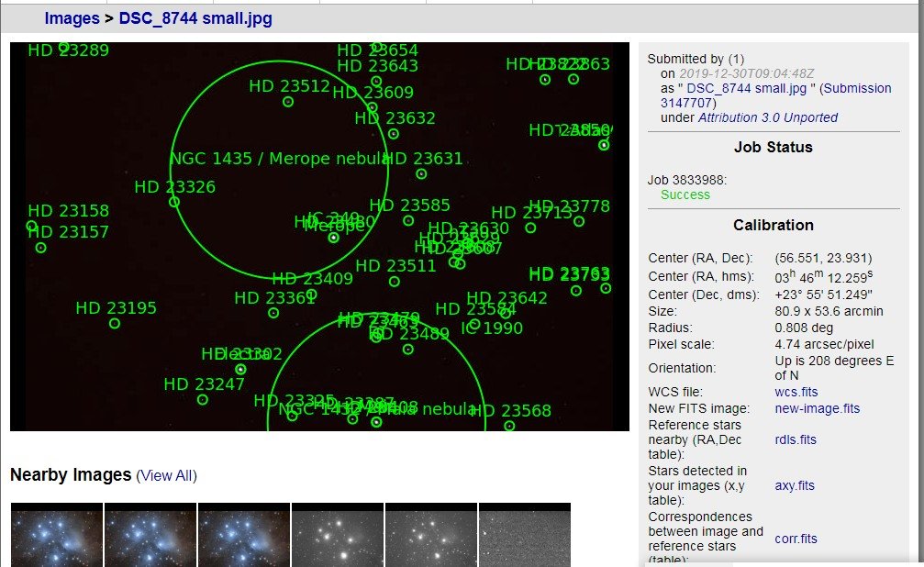Click the Job 3833988 text
Screen dimensions: 924x567
tap(687, 181)
